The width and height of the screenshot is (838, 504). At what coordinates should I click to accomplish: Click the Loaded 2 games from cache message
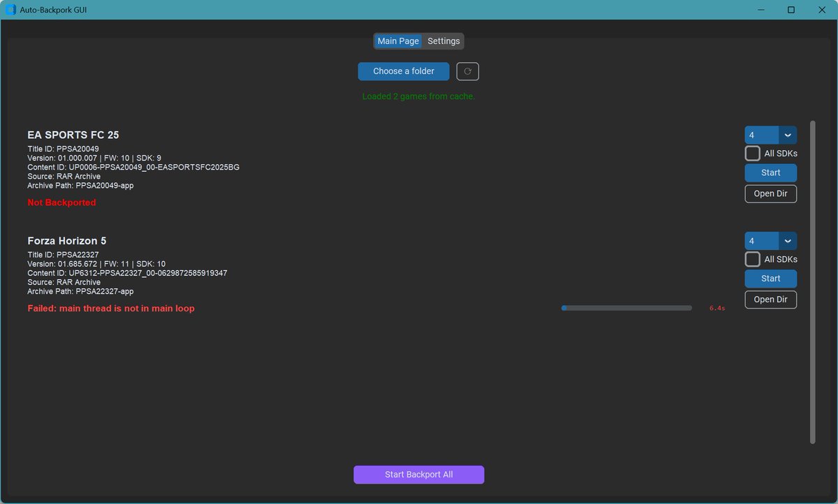(418, 96)
